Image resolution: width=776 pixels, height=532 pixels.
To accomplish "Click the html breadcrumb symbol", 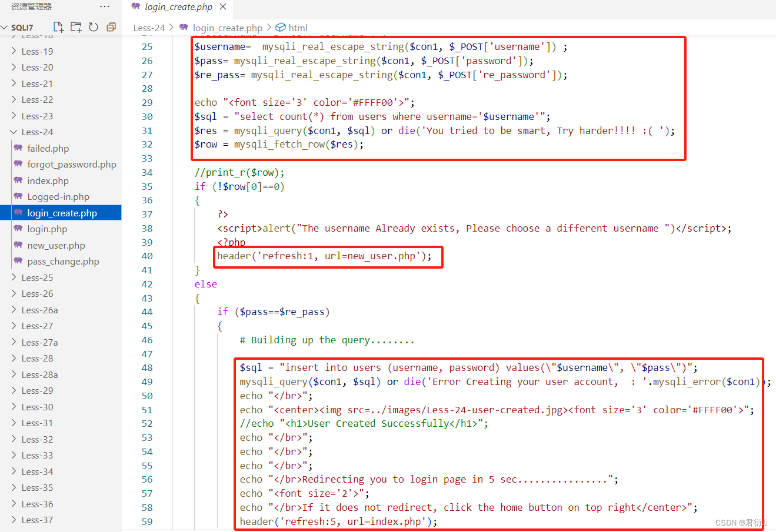I will click(298, 28).
